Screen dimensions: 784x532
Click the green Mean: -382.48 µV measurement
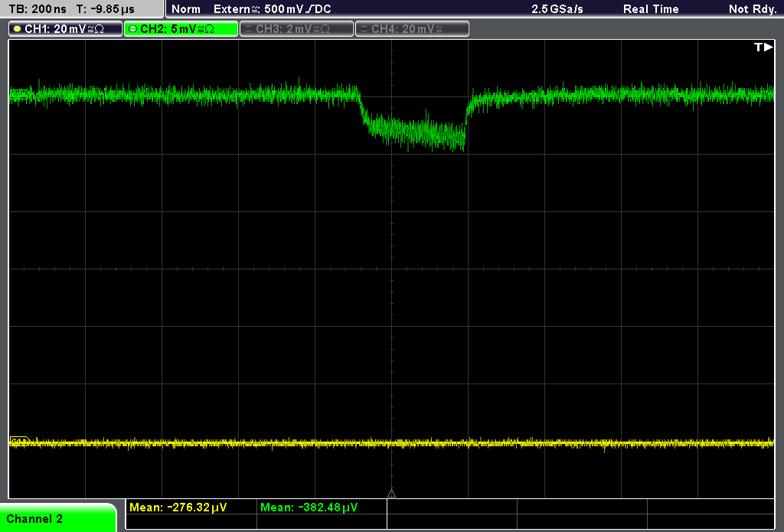click(x=309, y=508)
